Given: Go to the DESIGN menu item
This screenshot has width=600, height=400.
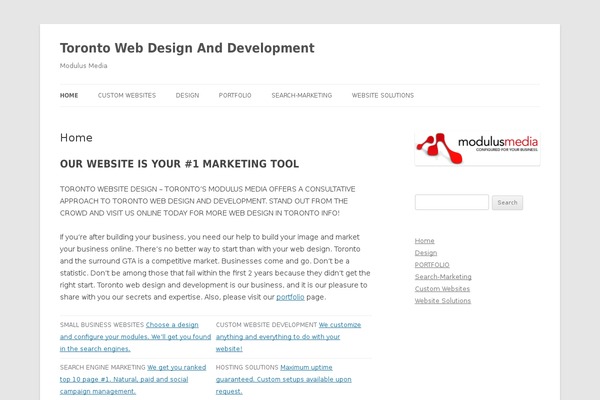Looking at the screenshot, I should pos(187,95).
